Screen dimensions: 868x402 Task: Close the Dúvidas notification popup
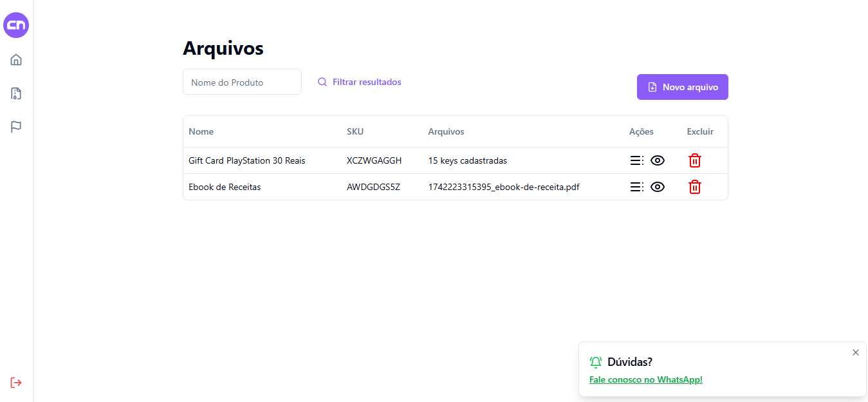click(x=855, y=352)
